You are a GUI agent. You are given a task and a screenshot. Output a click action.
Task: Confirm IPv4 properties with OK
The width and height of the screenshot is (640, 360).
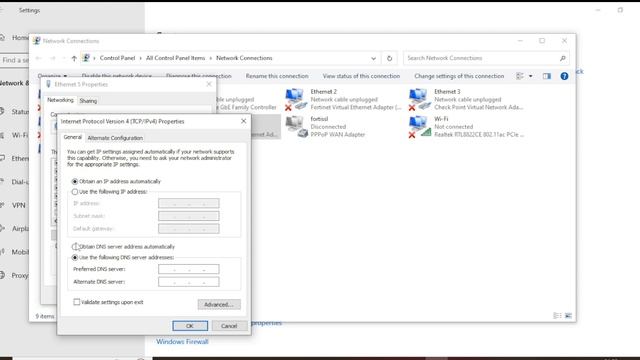click(190, 326)
